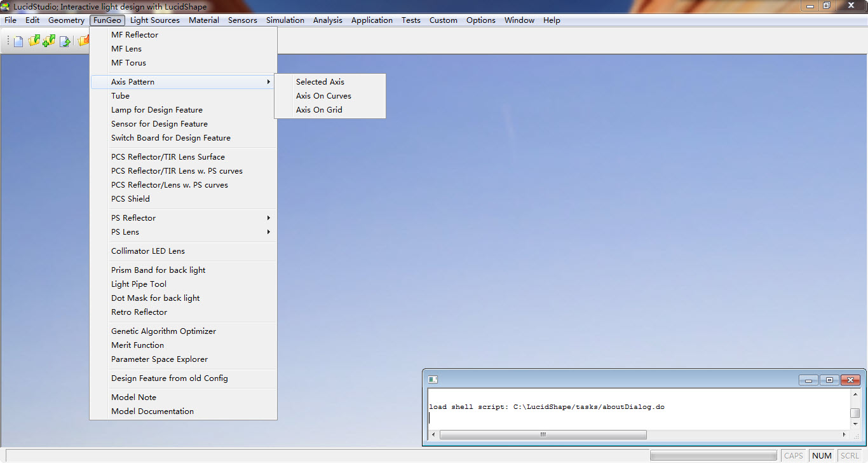This screenshot has width=868, height=463.
Task: Choose Light Pipe Tool
Action: pos(183,284)
